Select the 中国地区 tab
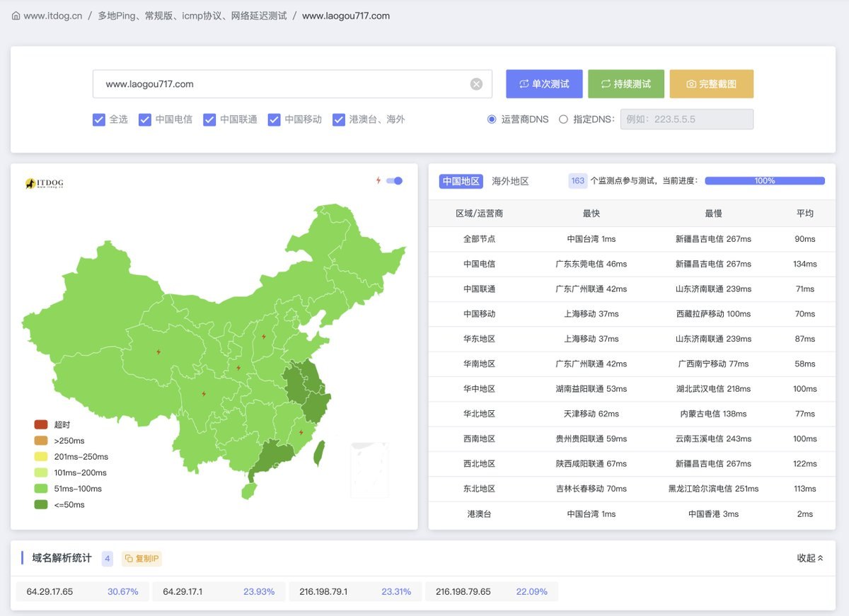Viewport: 849px width, 616px height. (461, 181)
